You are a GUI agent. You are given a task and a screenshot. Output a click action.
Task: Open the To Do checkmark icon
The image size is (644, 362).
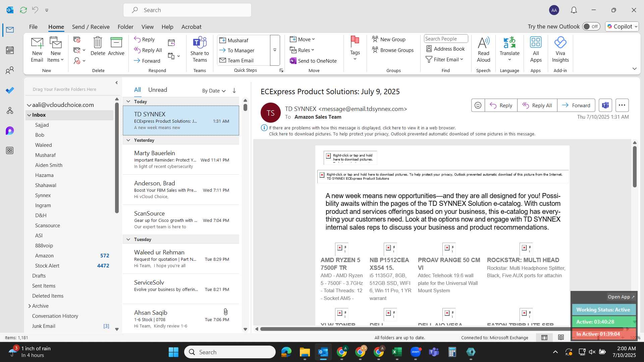point(10,90)
